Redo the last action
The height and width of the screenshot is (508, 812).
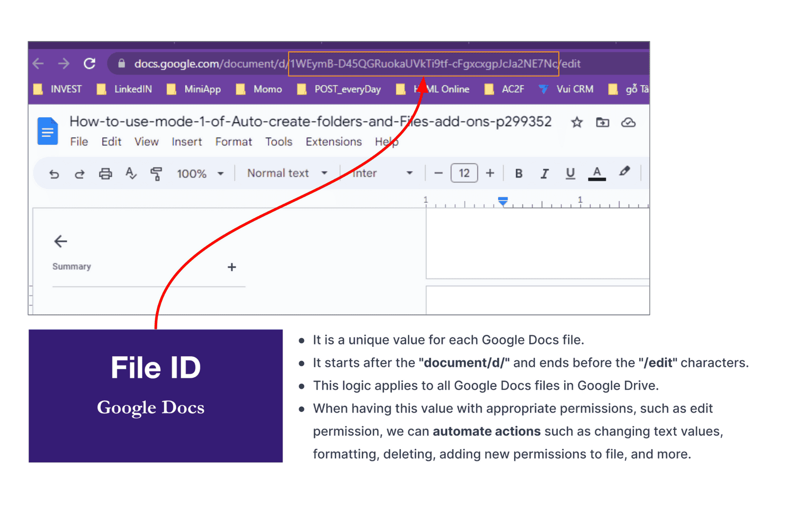tap(79, 173)
